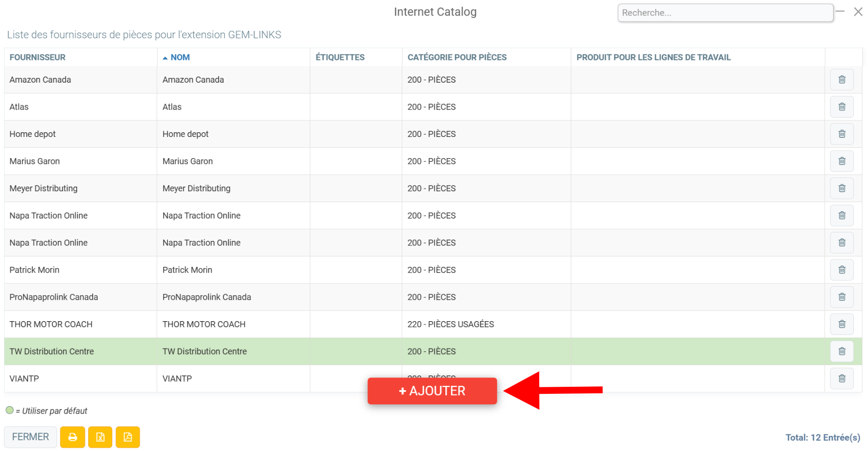Select Amazon Canada in the FOURNISSEUR column

tap(40, 80)
